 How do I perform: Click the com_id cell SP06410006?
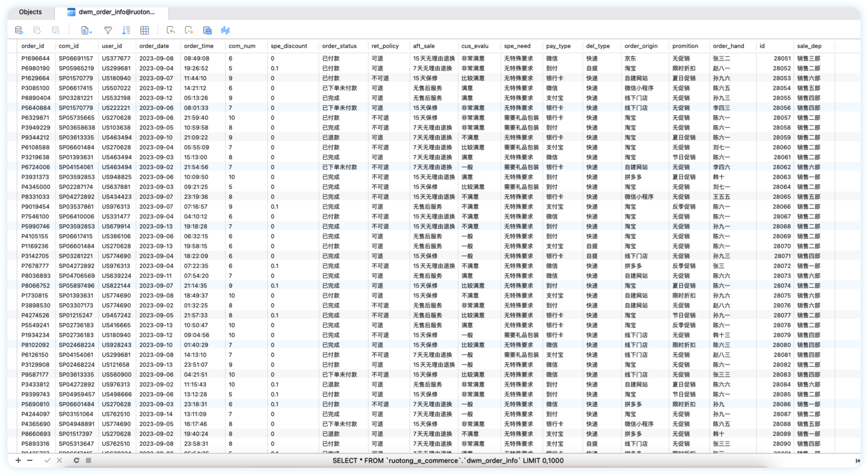tap(76, 216)
